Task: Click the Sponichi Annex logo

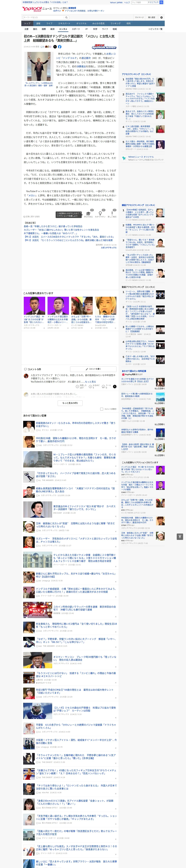Action: (104, 47)
